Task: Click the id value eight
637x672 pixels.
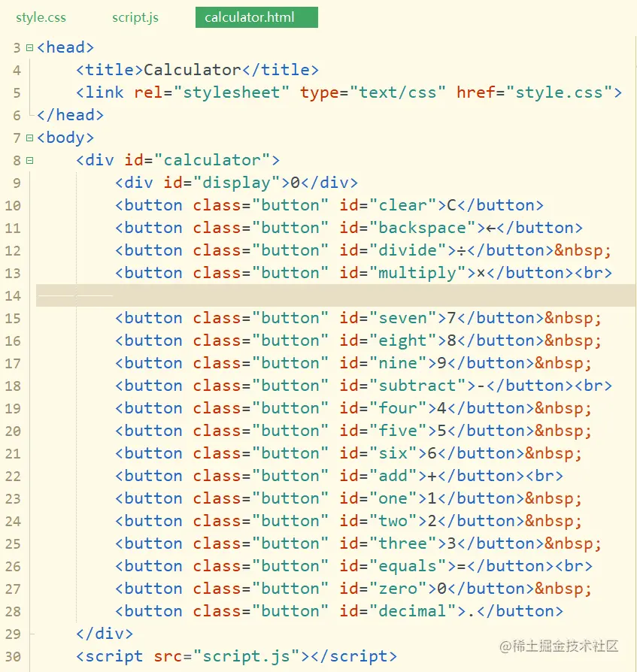Action: (x=402, y=341)
